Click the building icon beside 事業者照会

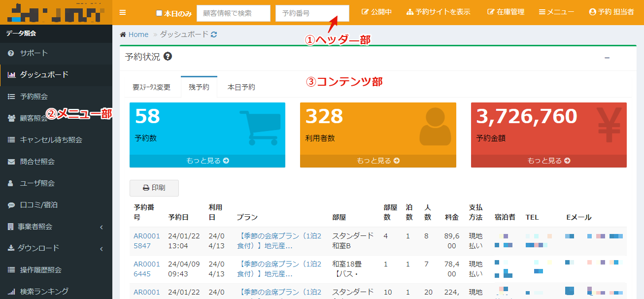(x=10, y=227)
